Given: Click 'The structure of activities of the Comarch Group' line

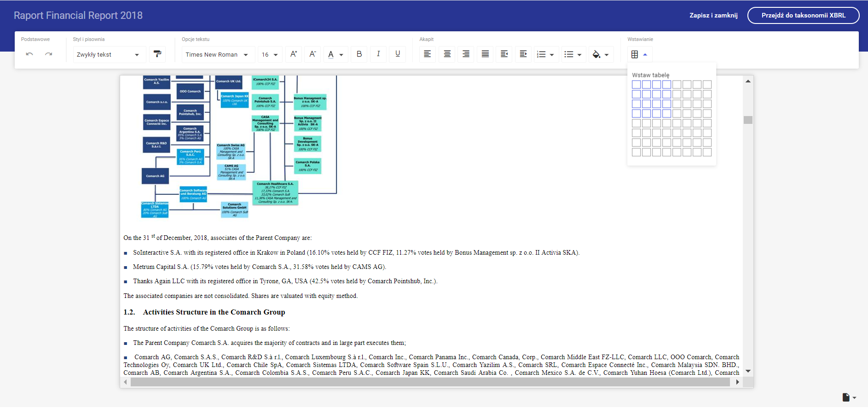Looking at the screenshot, I should pos(207,328).
